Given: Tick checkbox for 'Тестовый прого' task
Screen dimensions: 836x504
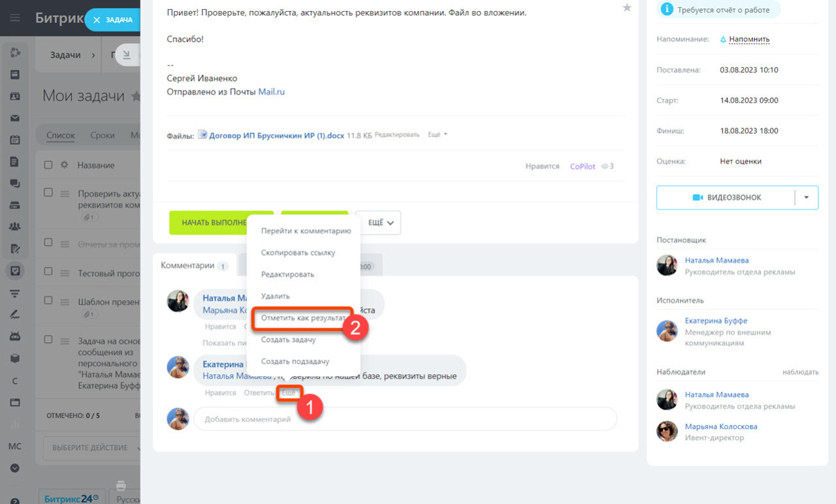Looking at the screenshot, I should [48, 272].
